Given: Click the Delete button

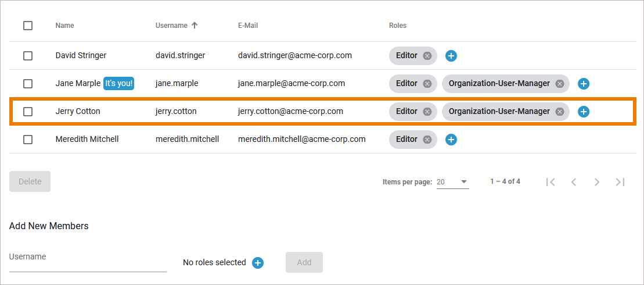Looking at the screenshot, I should (30, 181).
